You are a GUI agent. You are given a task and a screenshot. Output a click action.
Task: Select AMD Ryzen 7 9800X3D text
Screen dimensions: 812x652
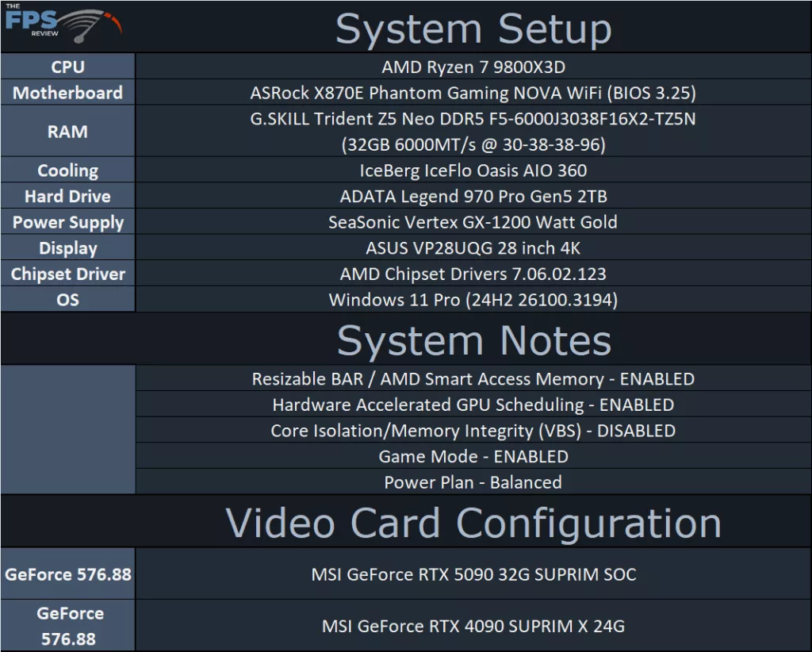click(x=473, y=67)
